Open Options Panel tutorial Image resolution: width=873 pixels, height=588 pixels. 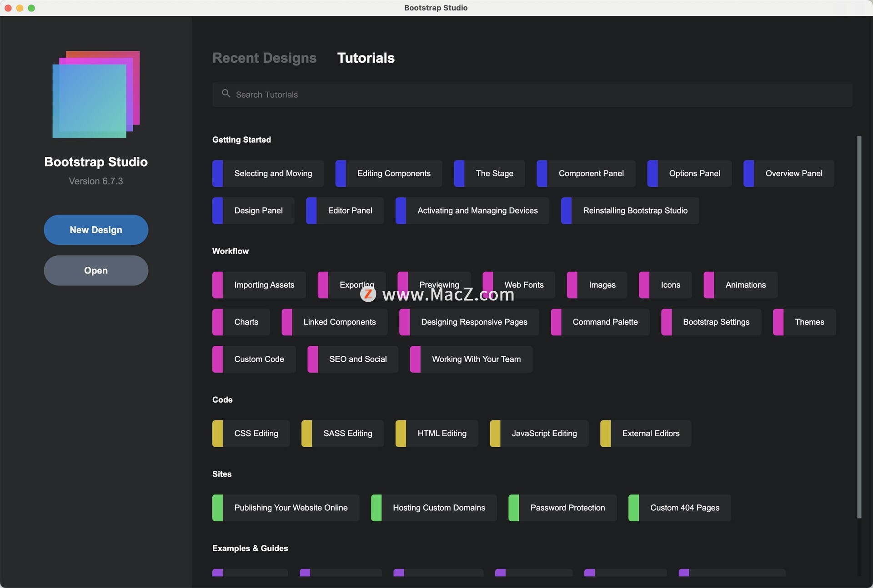(689, 174)
